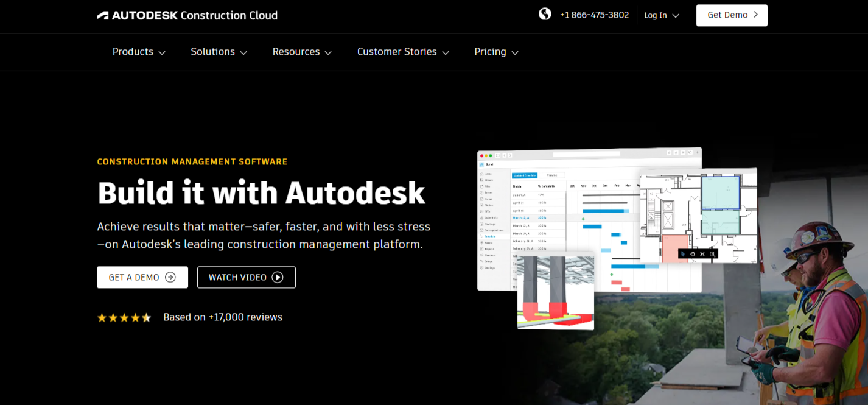This screenshot has width=868, height=405.
Task: Call +1 866-475-3802 phone link
Action: [x=594, y=15]
